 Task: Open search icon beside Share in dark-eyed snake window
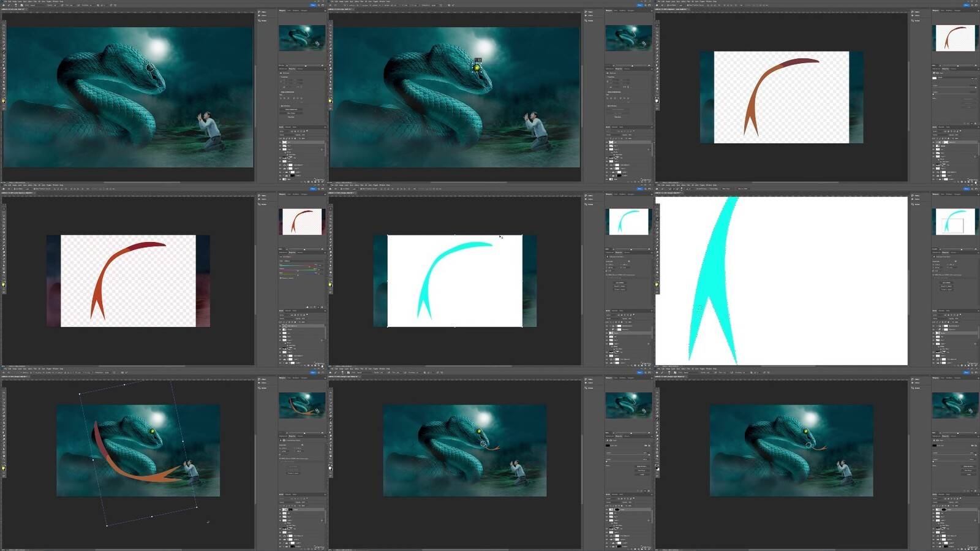[x=320, y=6]
